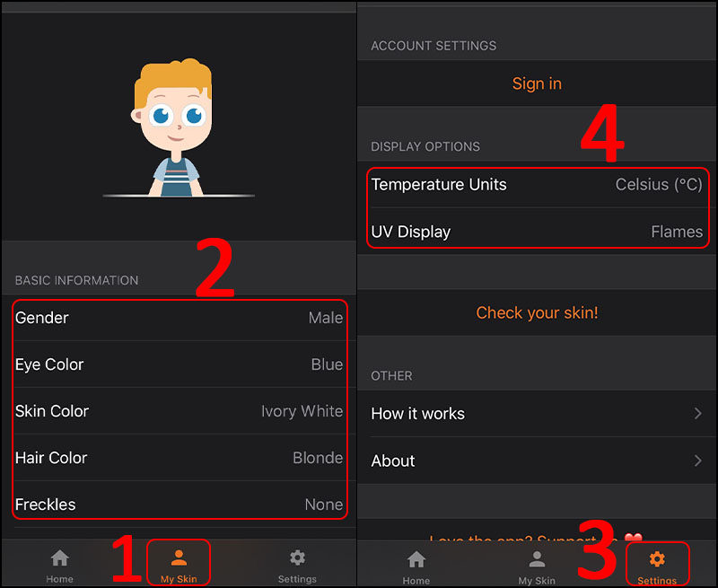718x588 pixels.
Task: Change Skin Color from Ivory White
Action: (301, 411)
